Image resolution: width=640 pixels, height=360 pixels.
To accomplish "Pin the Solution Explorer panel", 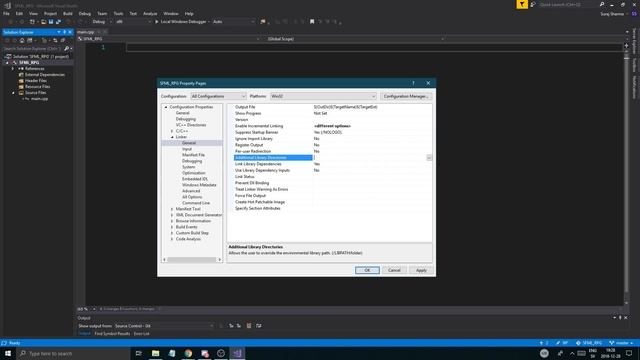I will (64, 32).
